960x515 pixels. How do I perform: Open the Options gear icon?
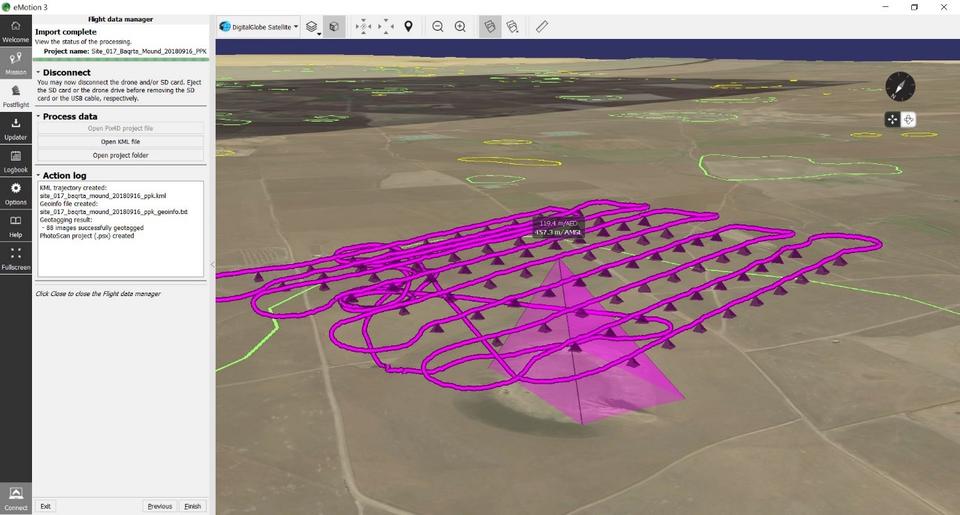click(15, 194)
